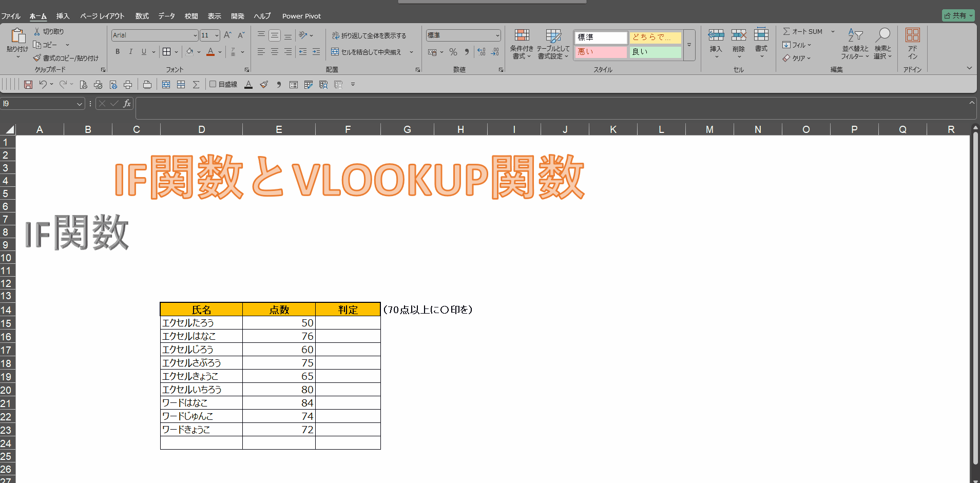
Task: Toggle Bold formatting
Action: (118, 52)
